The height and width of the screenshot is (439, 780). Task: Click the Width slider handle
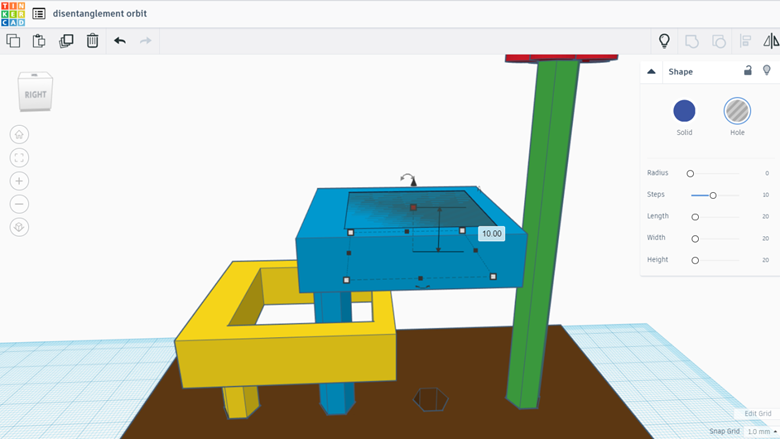[695, 239]
